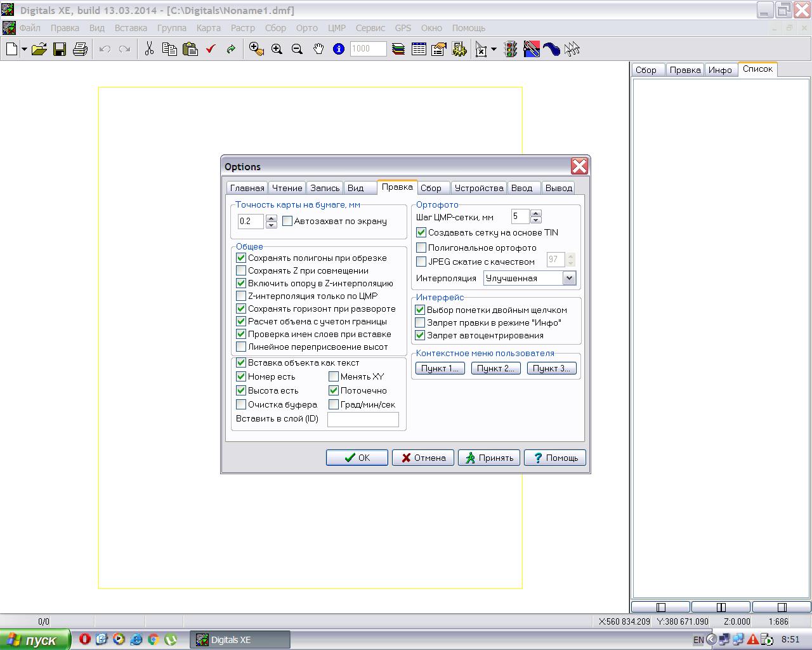Click the selection cursor tool icon
812x650 pixels.
(481, 49)
